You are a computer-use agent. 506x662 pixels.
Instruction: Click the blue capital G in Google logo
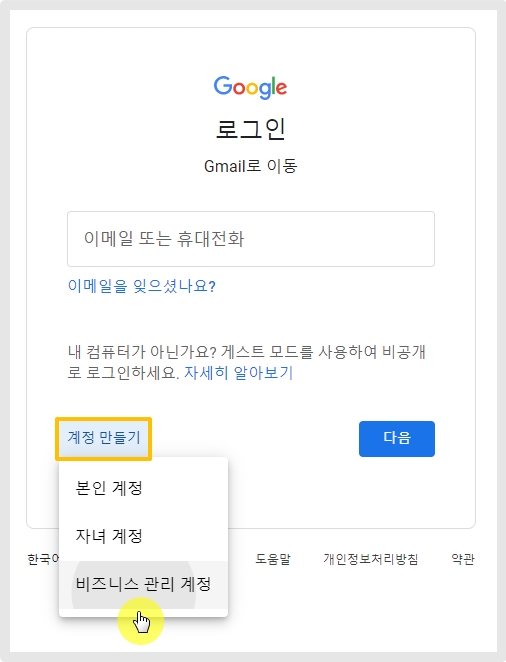[222, 86]
